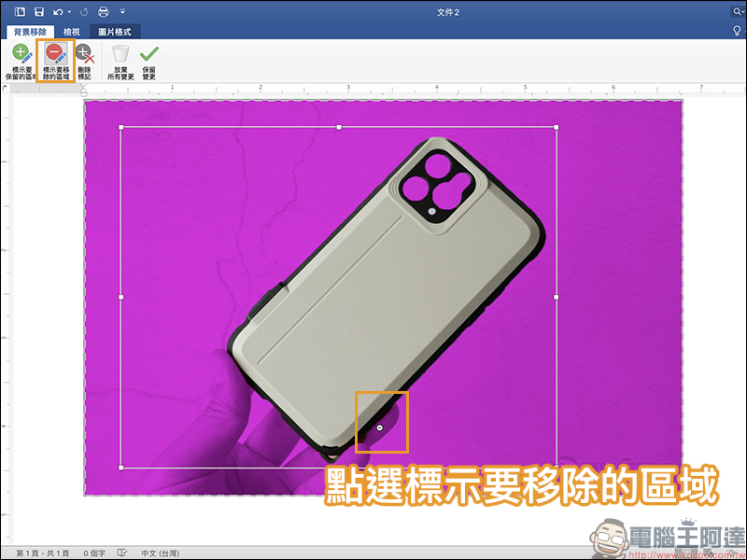Click the phone case camera cutout
747x560 pixels.
438,186
